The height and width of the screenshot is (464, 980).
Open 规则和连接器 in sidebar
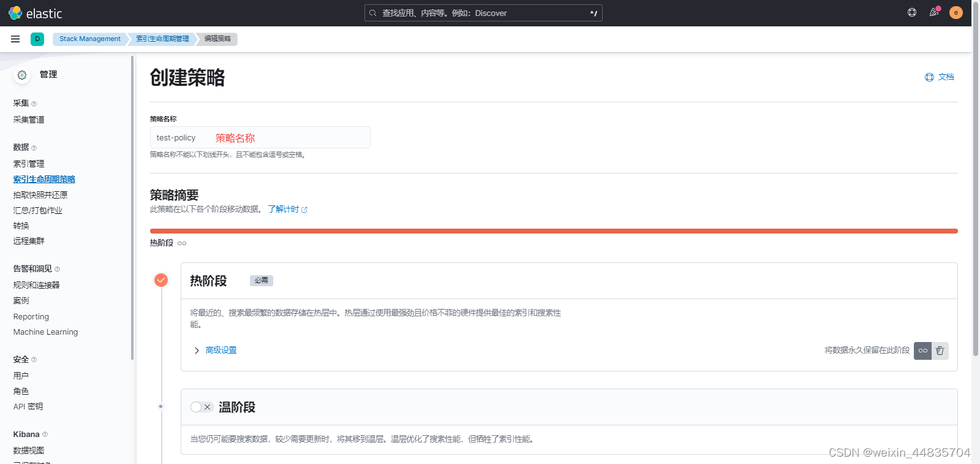click(x=37, y=285)
